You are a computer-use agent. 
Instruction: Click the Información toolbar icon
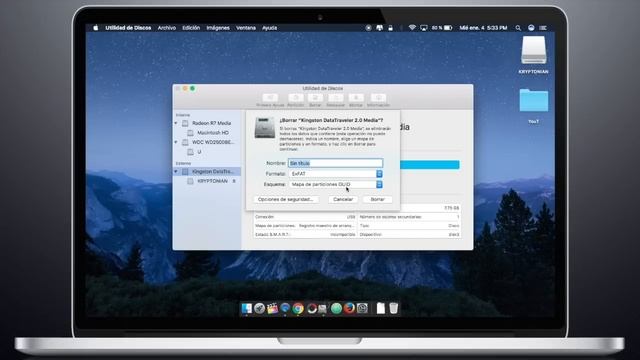(x=378, y=98)
